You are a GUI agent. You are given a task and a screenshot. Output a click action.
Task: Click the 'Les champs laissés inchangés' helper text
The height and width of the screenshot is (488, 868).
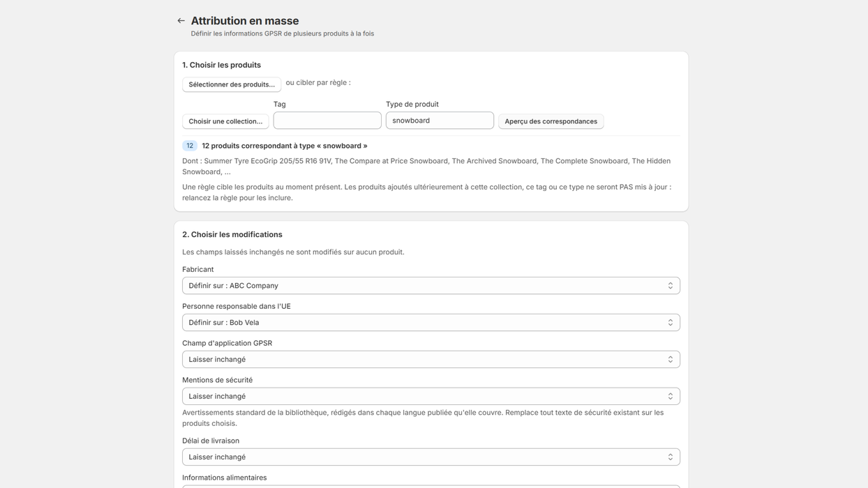pos(293,252)
